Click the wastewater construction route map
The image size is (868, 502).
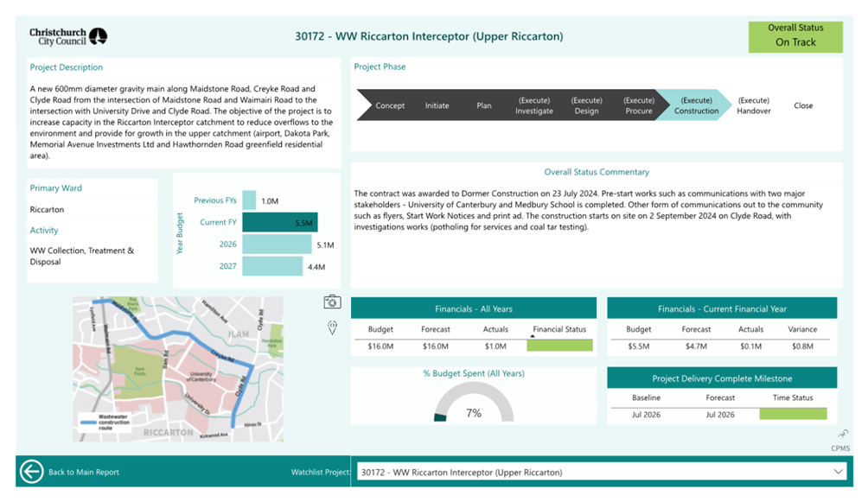pos(178,369)
